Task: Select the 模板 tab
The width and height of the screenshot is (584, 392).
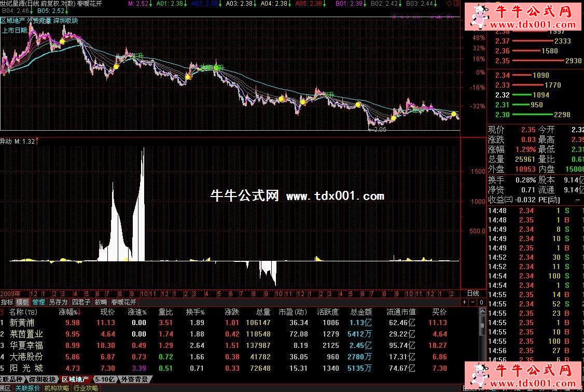Action: point(23,302)
